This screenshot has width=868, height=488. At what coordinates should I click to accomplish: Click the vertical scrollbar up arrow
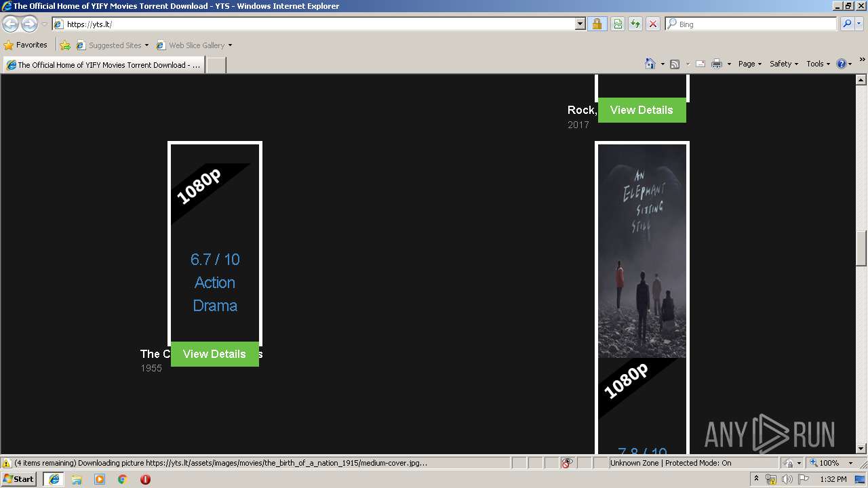[x=861, y=80]
